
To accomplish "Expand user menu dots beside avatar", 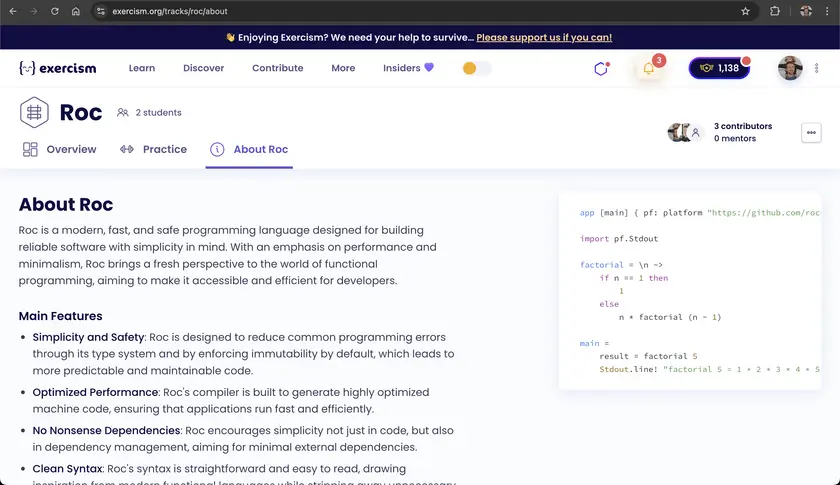I will [x=816, y=68].
